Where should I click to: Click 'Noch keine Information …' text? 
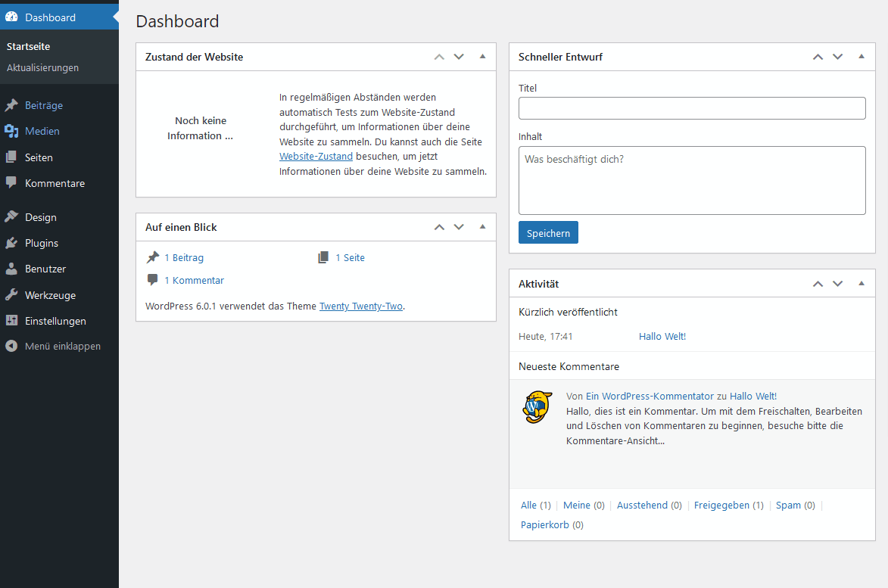click(x=200, y=128)
